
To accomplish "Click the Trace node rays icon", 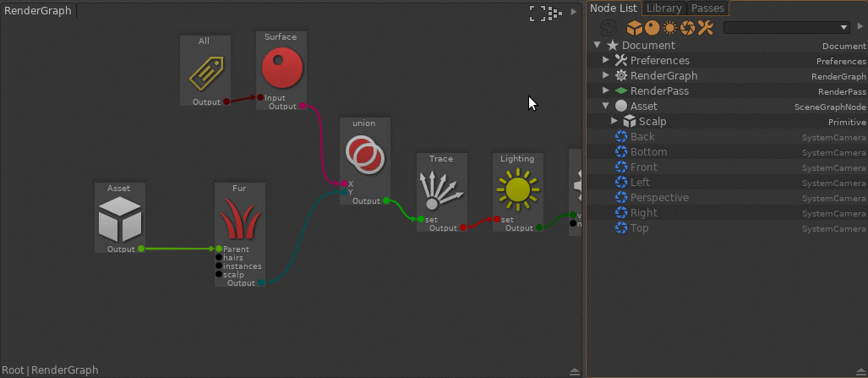I will point(440,189).
